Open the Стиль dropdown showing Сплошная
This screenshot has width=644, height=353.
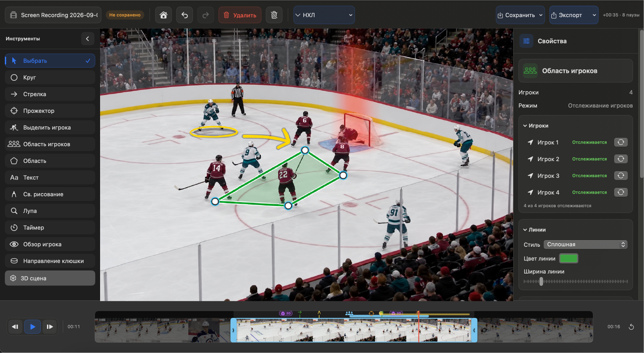tap(586, 245)
